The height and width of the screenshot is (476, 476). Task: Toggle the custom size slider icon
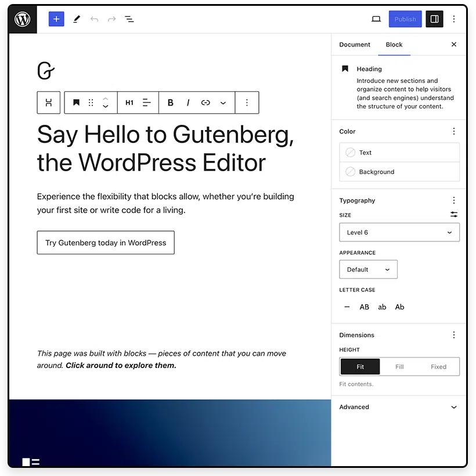click(454, 214)
